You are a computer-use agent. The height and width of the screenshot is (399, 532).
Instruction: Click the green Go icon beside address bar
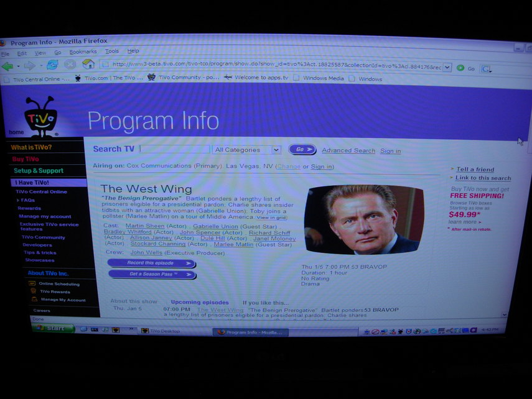click(460, 68)
